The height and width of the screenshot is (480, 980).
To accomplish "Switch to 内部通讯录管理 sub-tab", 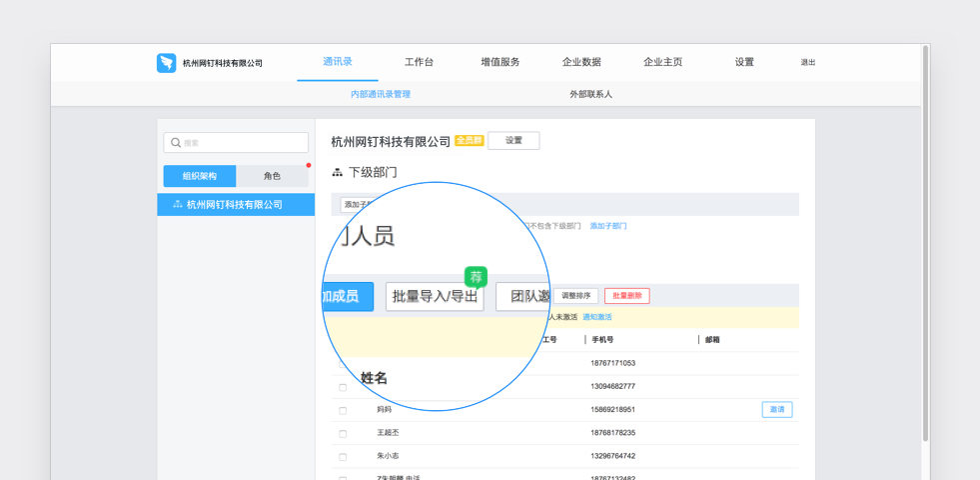I will [380, 94].
